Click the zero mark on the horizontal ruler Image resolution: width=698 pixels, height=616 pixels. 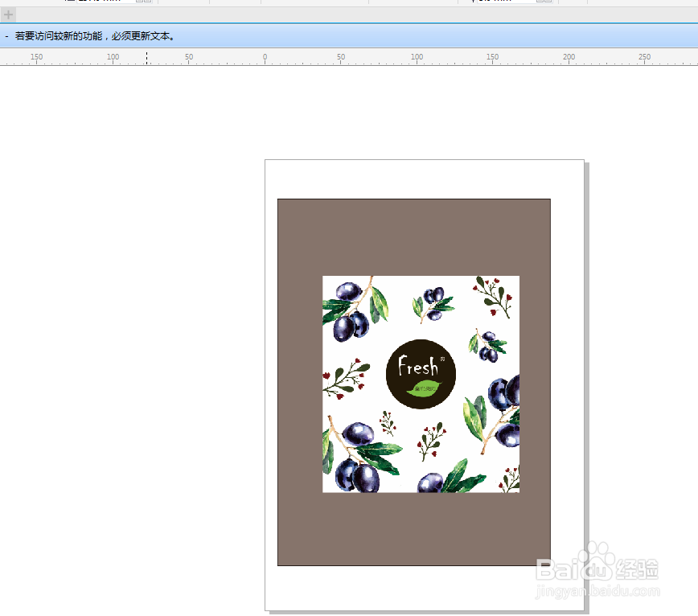click(265, 57)
